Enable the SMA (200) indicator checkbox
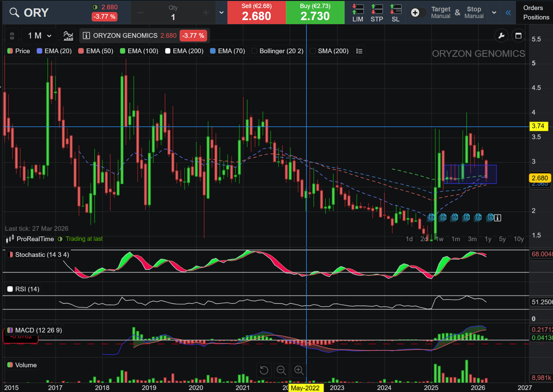The width and height of the screenshot is (553, 392). (x=313, y=51)
